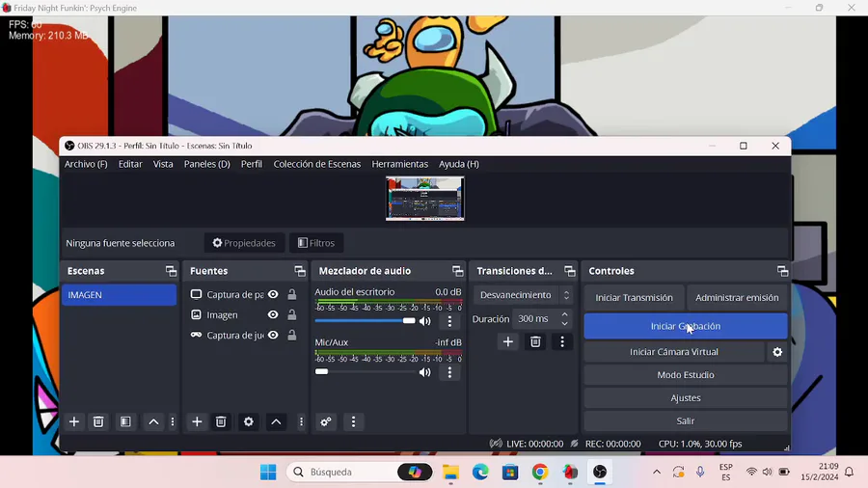
Task: Delete transition with trash icon
Action: tap(535, 342)
